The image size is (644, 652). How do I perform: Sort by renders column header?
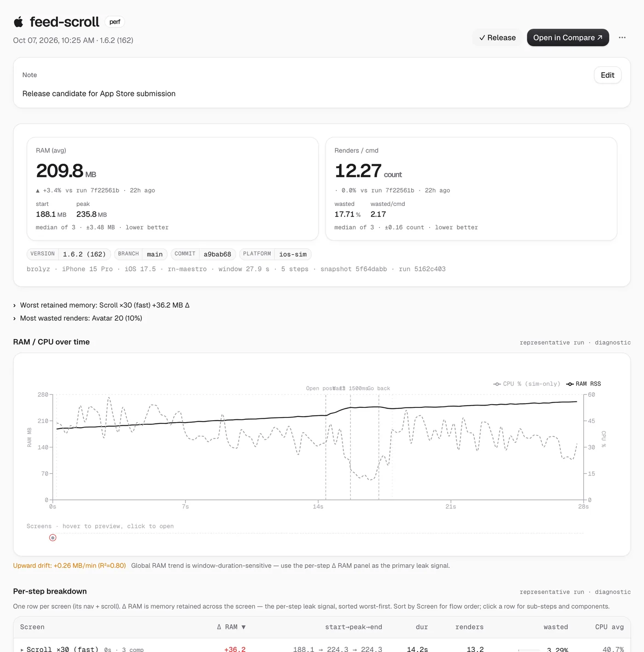tap(469, 627)
